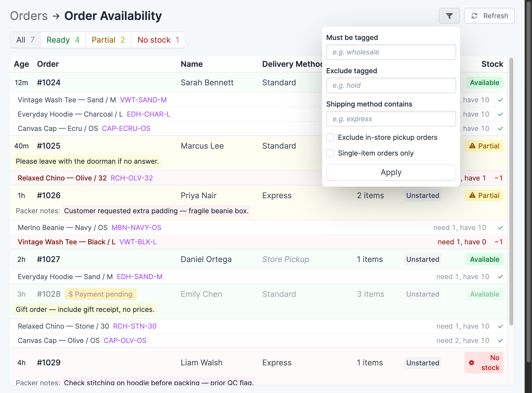The height and width of the screenshot is (393, 532).
Task: Click the Name column header
Action: (x=192, y=64)
